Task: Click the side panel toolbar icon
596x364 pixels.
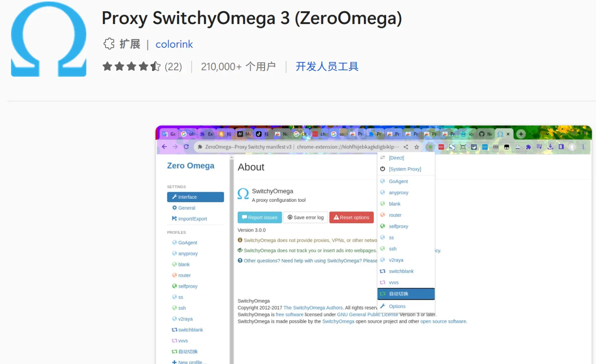Action: [561, 147]
